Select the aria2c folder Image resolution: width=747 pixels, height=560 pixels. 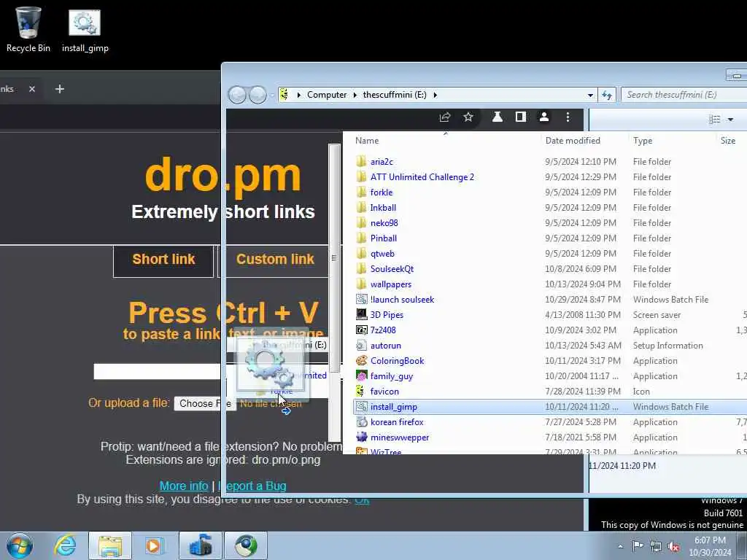click(382, 162)
